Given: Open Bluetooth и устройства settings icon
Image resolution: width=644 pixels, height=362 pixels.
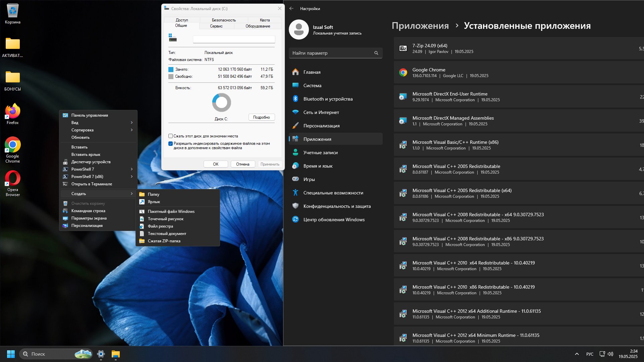Looking at the screenshot, I should [296, 99].
